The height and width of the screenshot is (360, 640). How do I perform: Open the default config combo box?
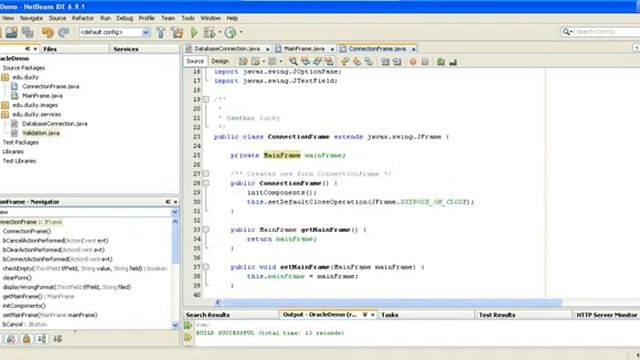point(115,32)
